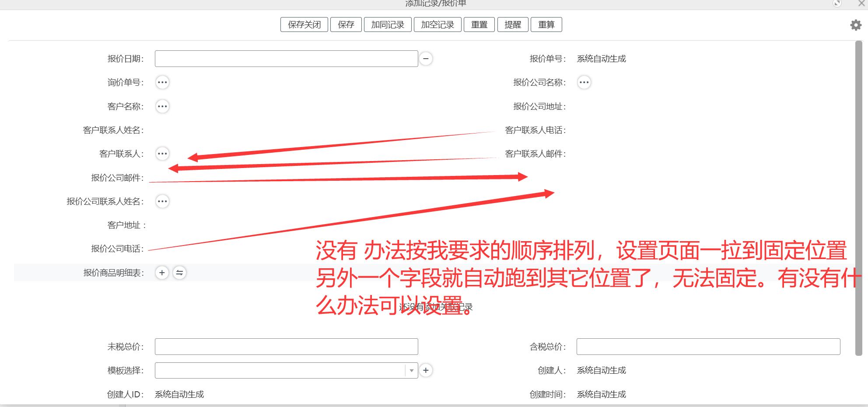The height and width of the screenshot is (407, 868).
Task: Click the 重算 button
Action: 546,25
